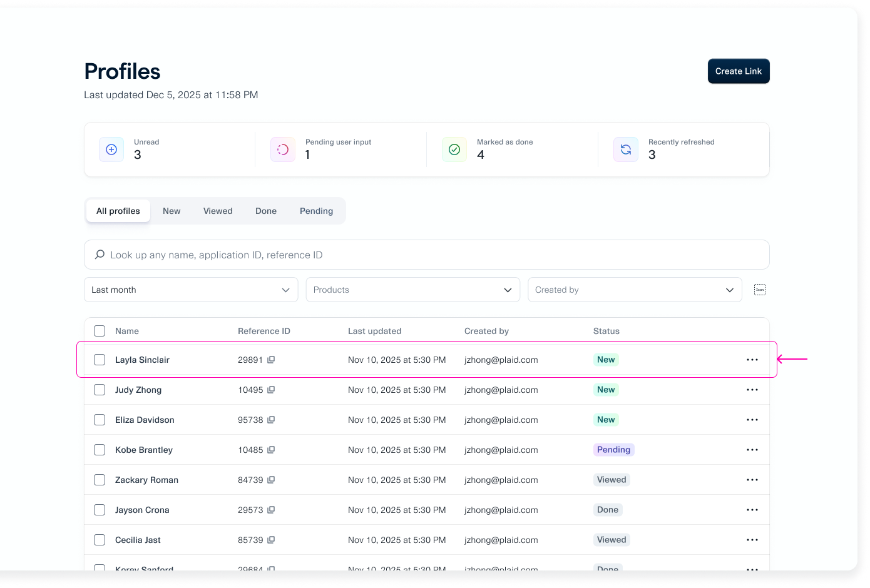
Task: Copy reference ID 29891
Action: [x=271, y=360]
